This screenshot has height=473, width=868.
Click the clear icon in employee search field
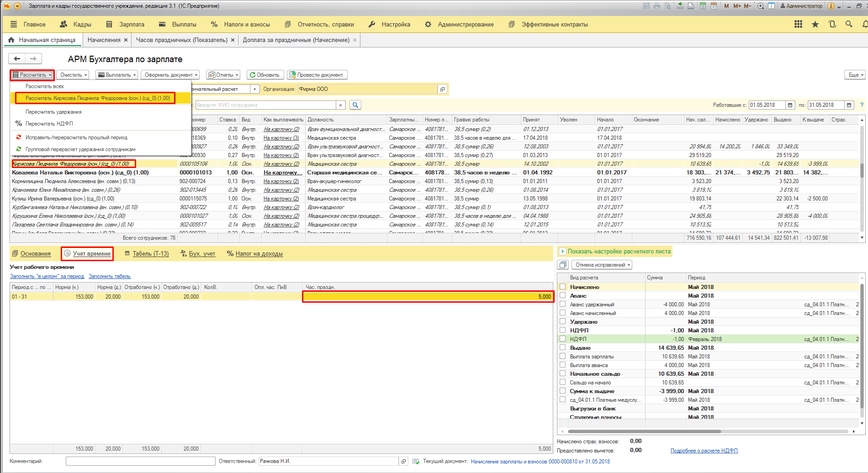click(x=340, y=105)
